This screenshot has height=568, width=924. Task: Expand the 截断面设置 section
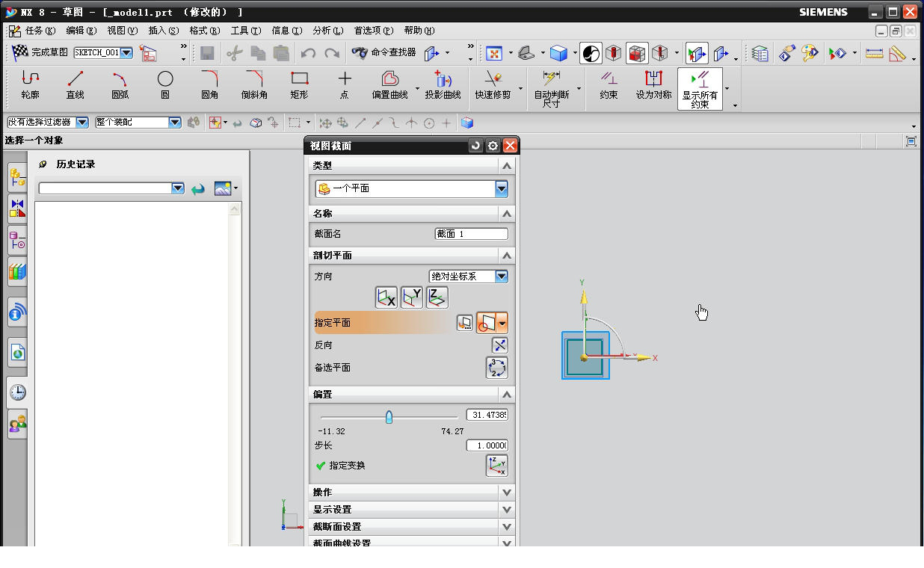tap(507, 527)
